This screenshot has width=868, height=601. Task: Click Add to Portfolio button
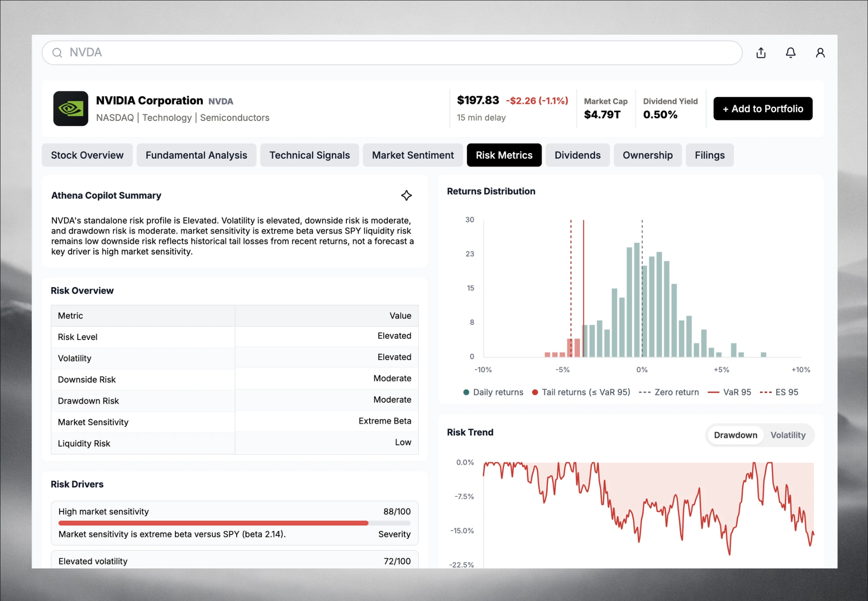click(763, 108)
